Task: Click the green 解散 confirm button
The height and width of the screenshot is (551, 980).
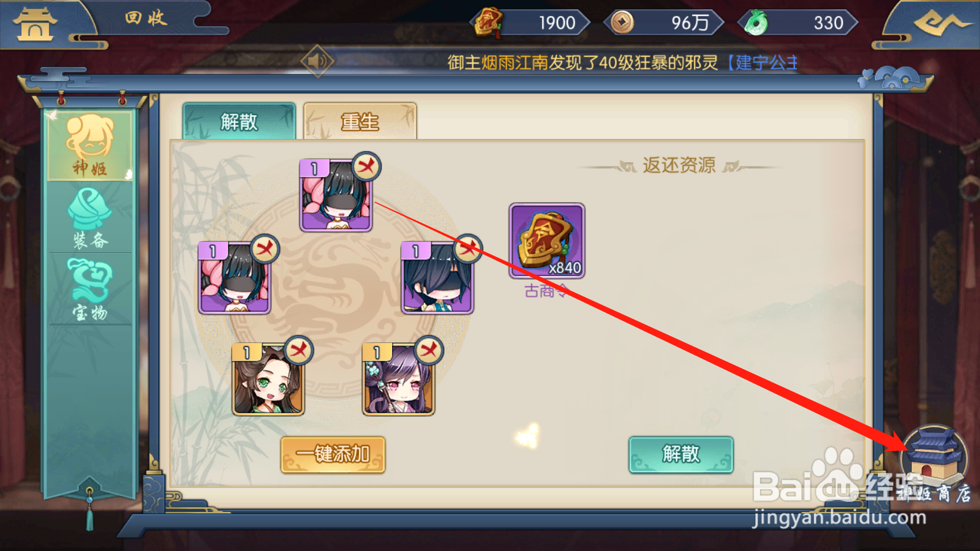Action: (x=681, y=454)
